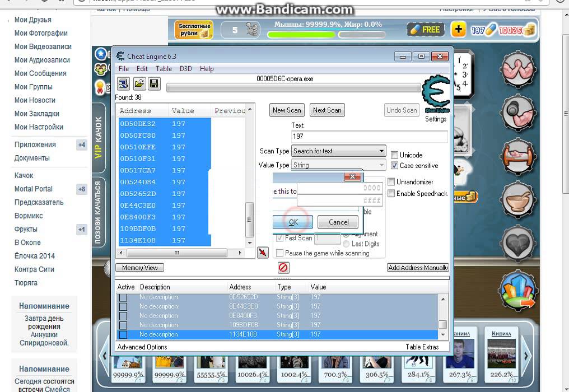The image size is (569, 392).
Task: Activate the entry with address 1134E108
Action: click(x=123, y=334)
